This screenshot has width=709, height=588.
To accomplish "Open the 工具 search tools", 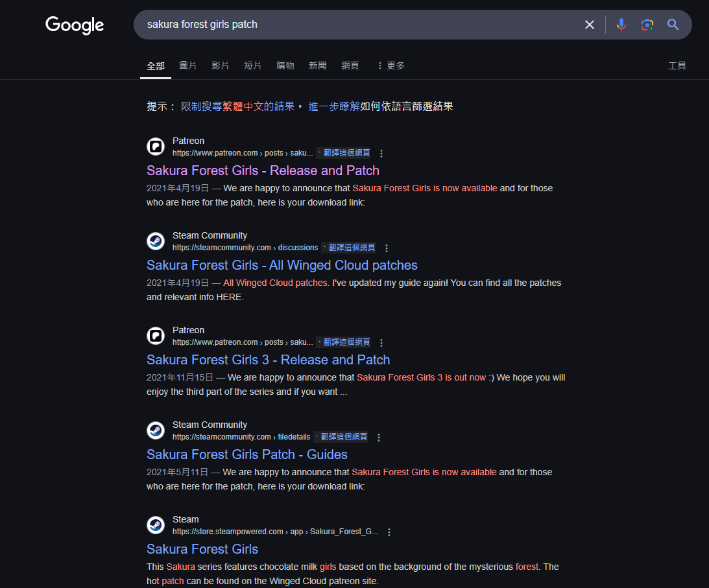I will pyautogui.click(x=677, y=66).
